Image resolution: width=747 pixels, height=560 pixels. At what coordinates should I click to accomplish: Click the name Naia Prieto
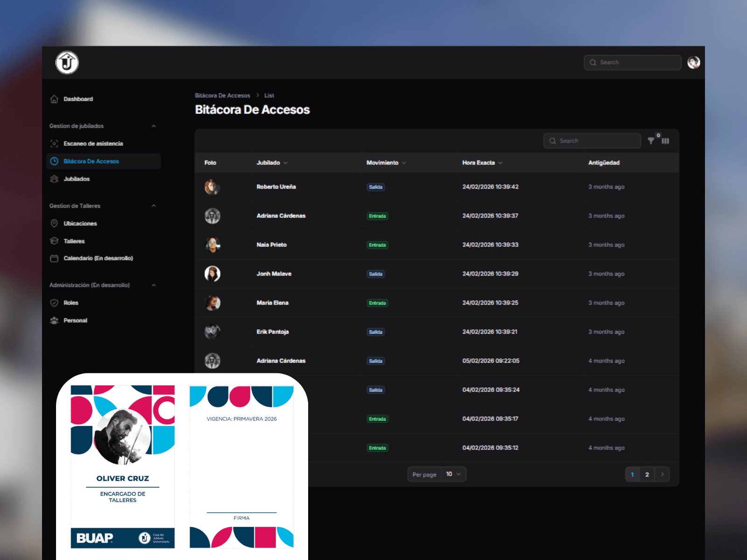(x=272, y=245)
